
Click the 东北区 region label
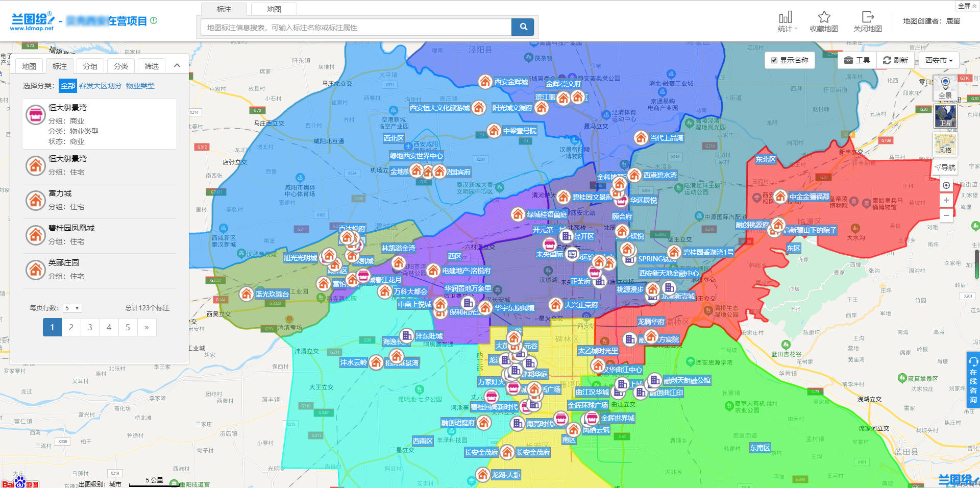coord(765,159)
